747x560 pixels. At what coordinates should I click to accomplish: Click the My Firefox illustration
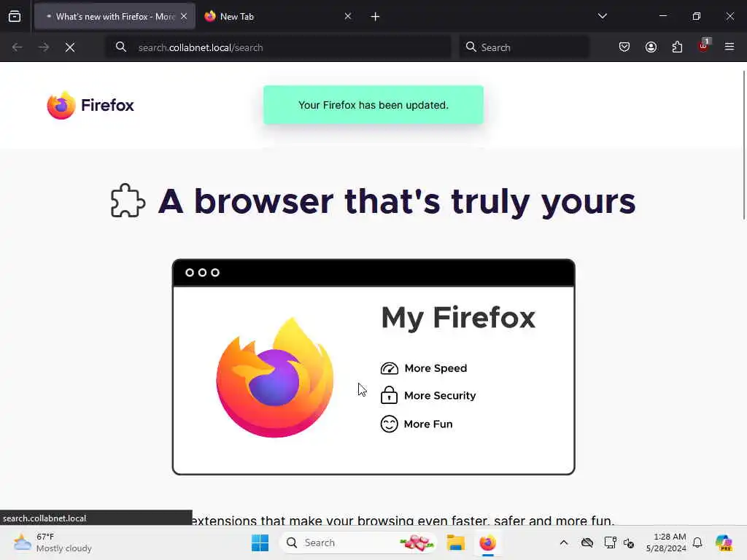[373, 367]
